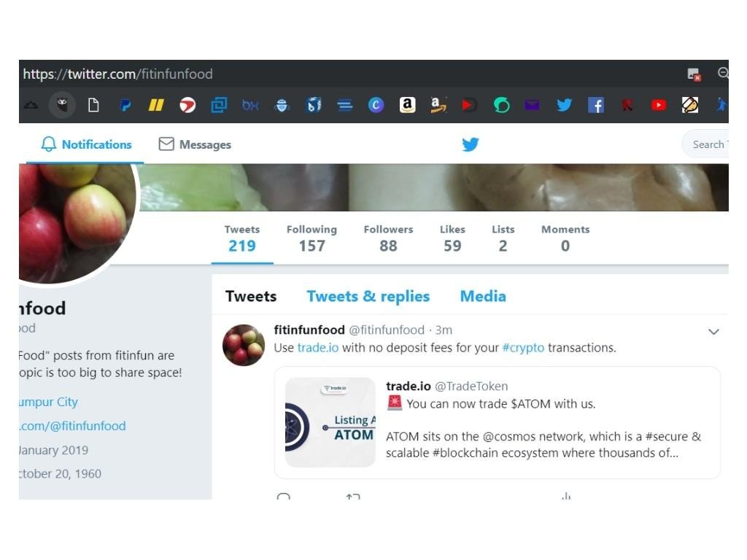
Task: Open the red-white circular bookmark icon
Action: coord(187,105)
